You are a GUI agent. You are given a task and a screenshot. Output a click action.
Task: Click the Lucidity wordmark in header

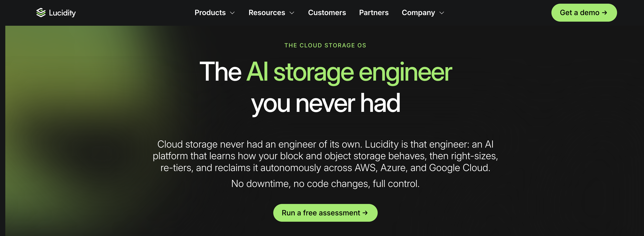pos(62,13)
